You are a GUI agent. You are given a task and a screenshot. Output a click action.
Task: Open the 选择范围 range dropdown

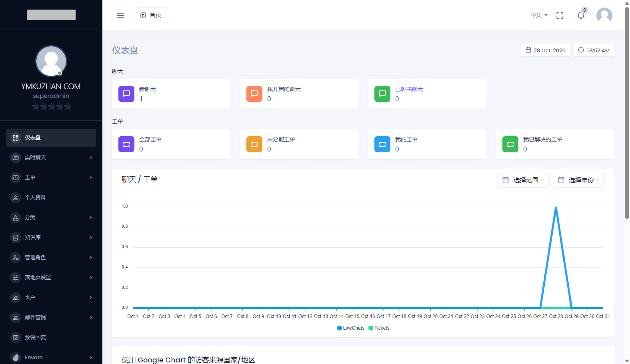click(x=523, y=180)
